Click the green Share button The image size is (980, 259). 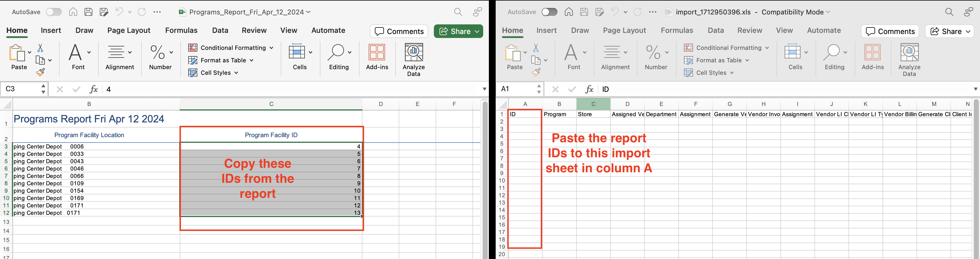tap(458, 31)
